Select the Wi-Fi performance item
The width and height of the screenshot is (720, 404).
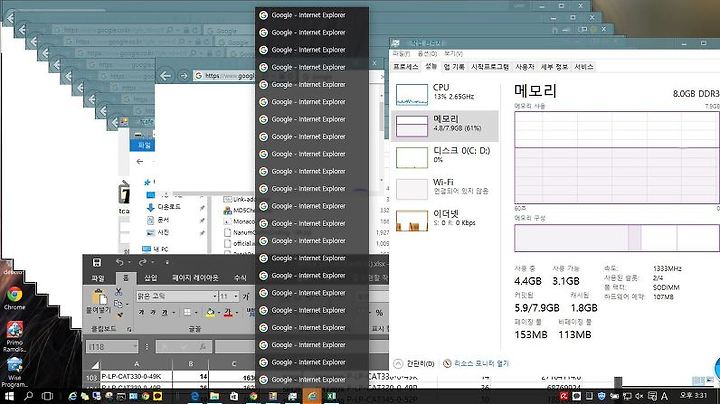click(x=444, y=188)
